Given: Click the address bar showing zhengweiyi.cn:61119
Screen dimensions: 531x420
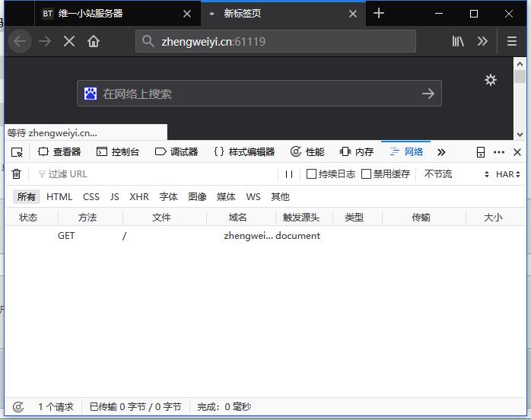Looking at the screenshot, I should pyautogui.click(x=275, y=41).
